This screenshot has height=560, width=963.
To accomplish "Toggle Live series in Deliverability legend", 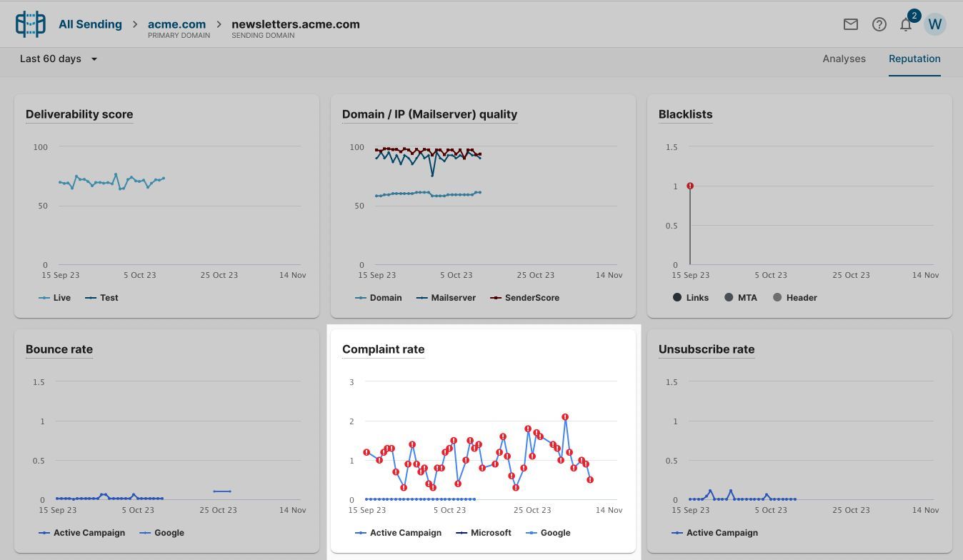I will tap(54, 298).
